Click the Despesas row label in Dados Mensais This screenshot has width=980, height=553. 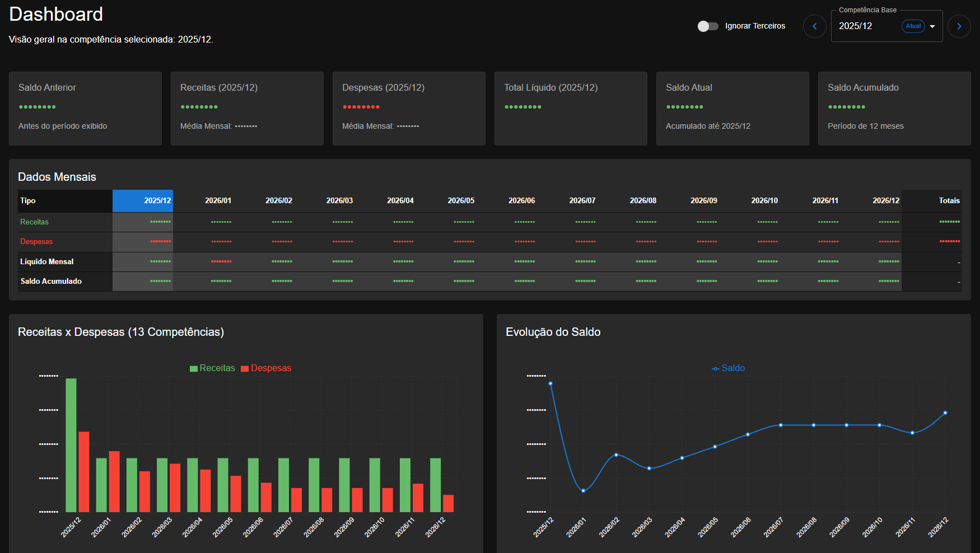[x=36, y=241]
